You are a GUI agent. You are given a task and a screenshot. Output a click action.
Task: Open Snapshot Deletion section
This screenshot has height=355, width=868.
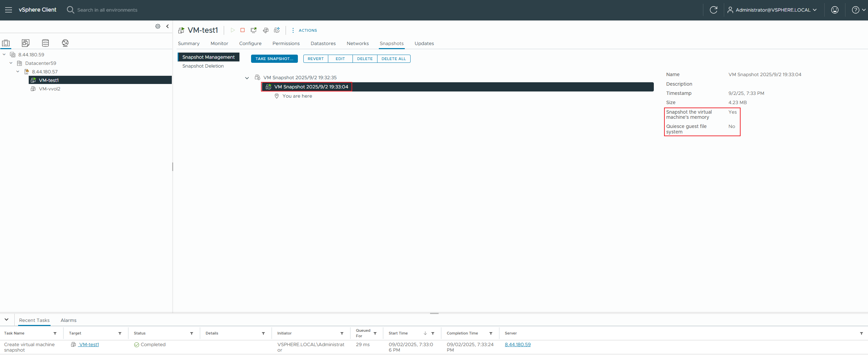203,66
